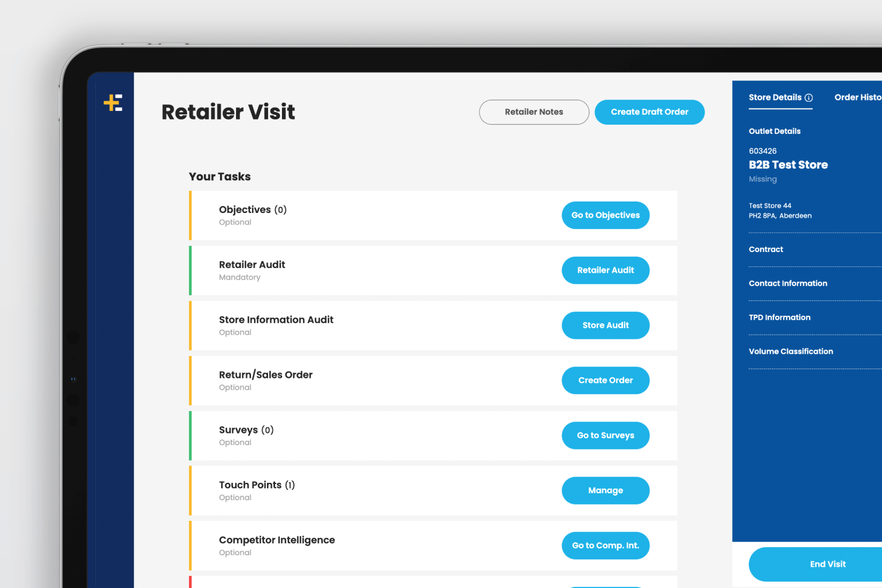Click the yellow plus logo icon in sidebar
The height and width of the screenshot is (588, 882).
point(113,103)
